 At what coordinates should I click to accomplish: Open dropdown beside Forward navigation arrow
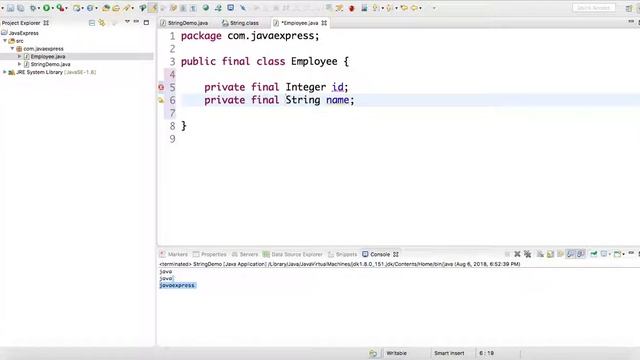click(x=420, y=8)
